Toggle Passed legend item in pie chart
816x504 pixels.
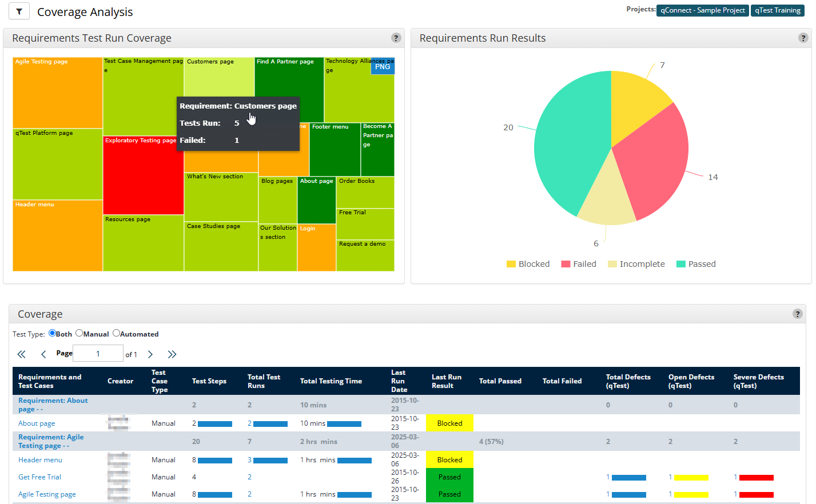pyautogui.click(x=696, y=264)
